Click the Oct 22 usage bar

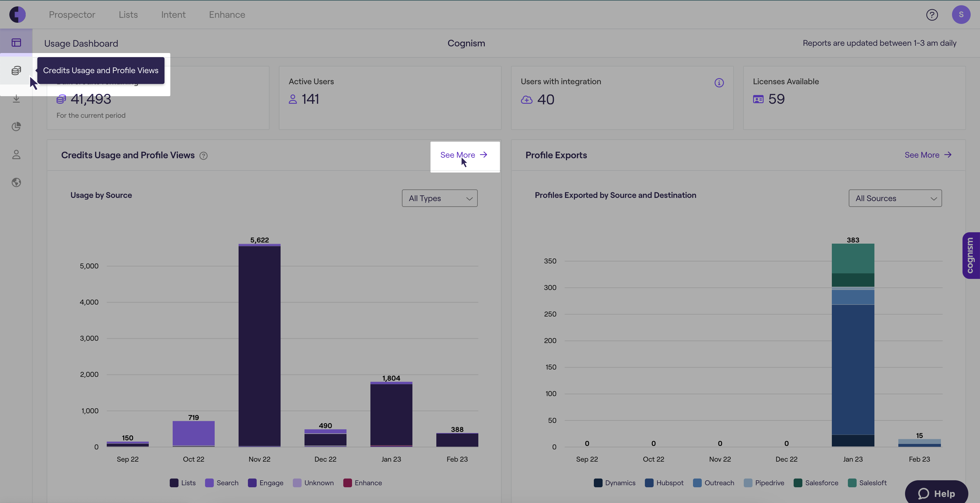193,434
